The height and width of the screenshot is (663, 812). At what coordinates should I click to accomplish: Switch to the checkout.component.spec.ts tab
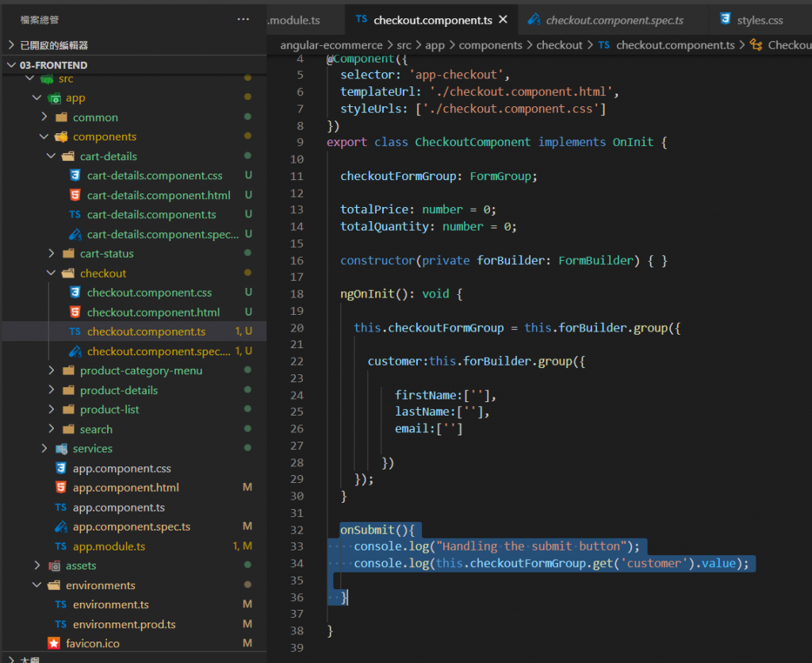pos(614,20)
